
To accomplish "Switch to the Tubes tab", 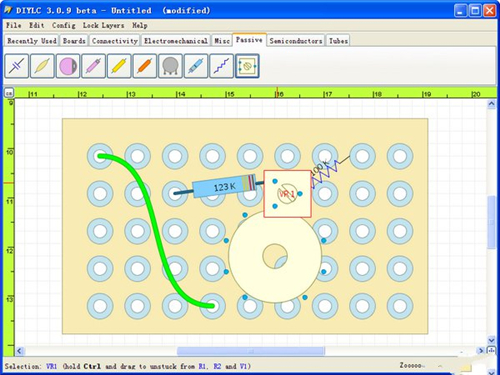I will 338,41.
